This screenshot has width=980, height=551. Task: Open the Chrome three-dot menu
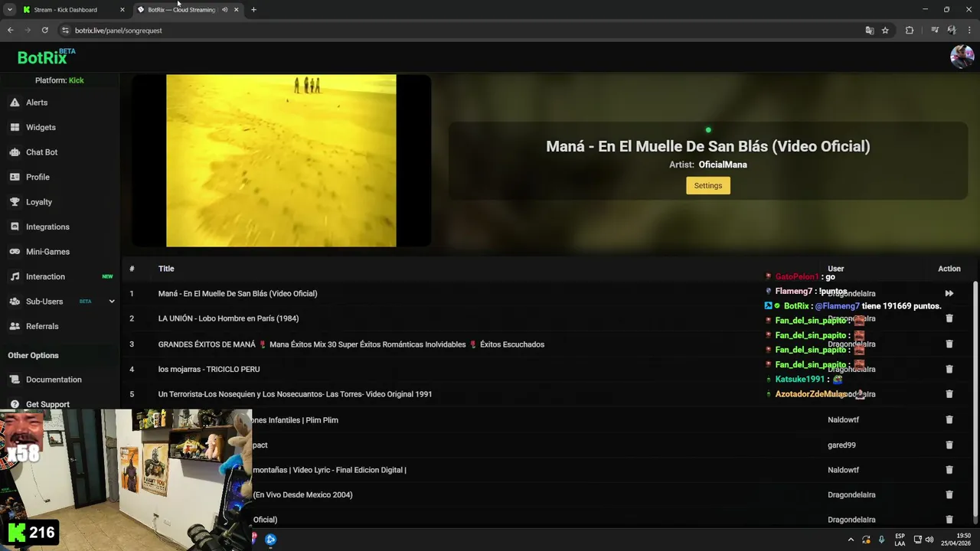969,31
